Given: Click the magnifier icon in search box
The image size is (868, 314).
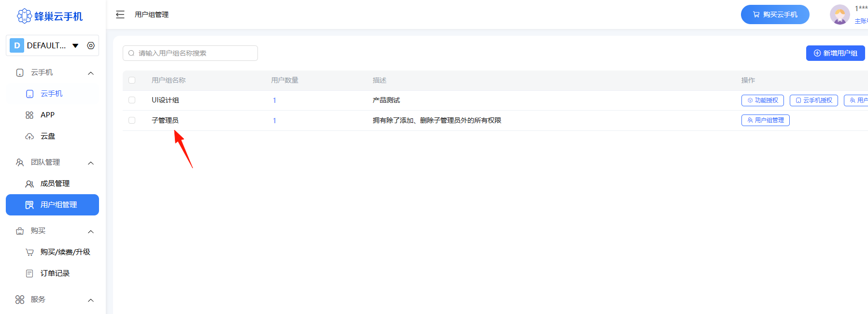Looking at the screenshot, I should (x=131, y=53).
